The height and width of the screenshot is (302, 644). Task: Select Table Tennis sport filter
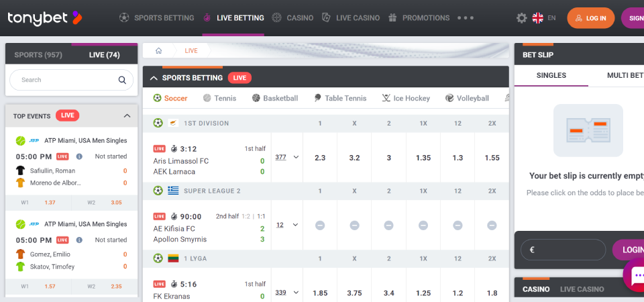coord(340,98)
